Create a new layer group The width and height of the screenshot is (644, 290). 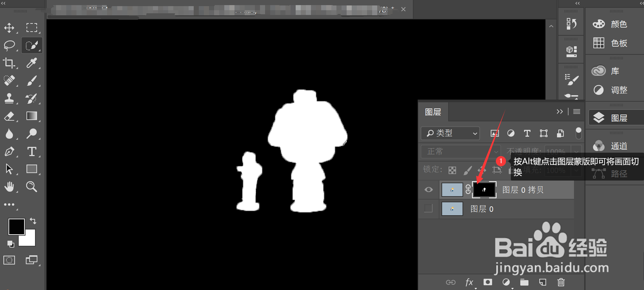click(x=524, y=282)
